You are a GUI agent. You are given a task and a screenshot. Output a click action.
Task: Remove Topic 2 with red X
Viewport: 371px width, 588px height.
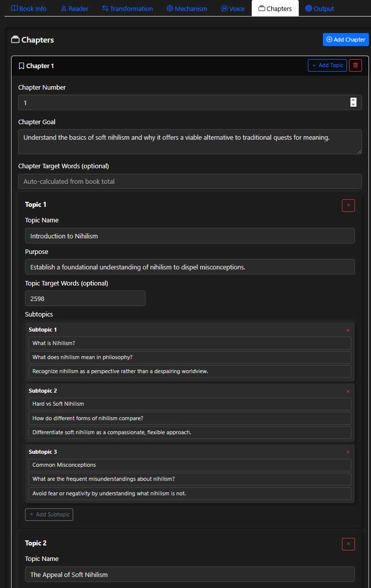click(348, 544)
